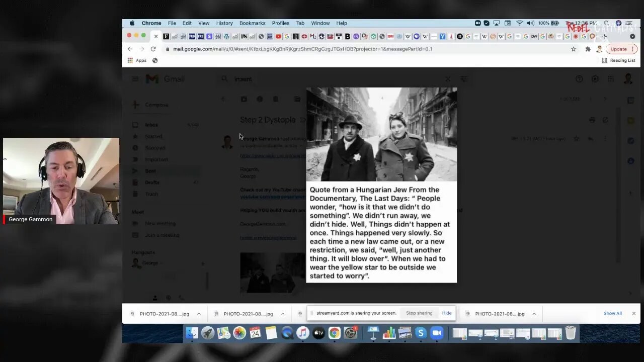Bookmark this page with the star
Viewport: 644px width, 362px height.
click(x=574, y=49)
